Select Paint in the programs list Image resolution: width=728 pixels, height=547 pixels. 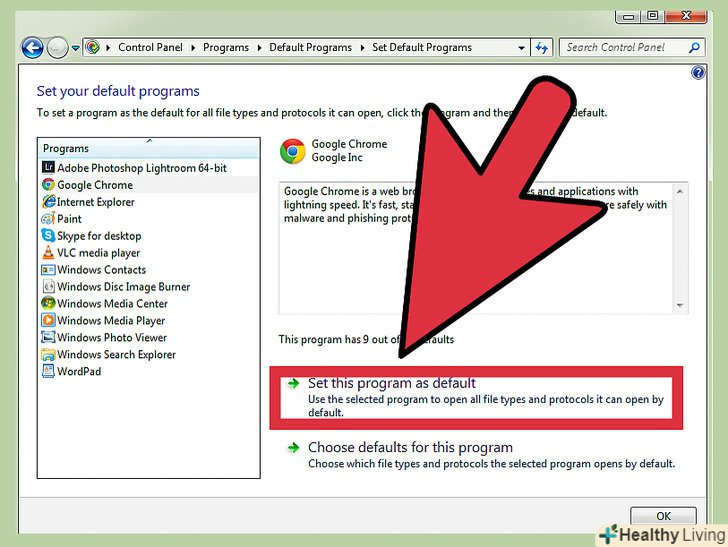[69, 219]
